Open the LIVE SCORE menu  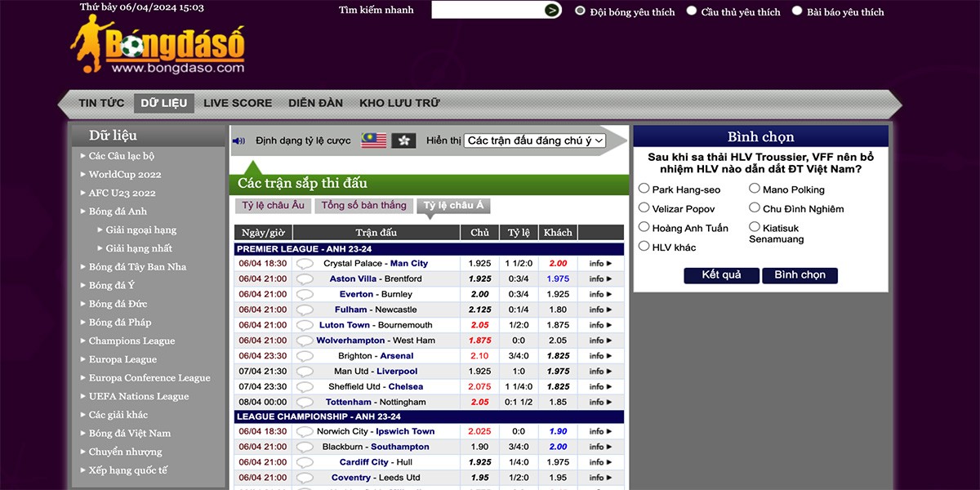point(238,103)
